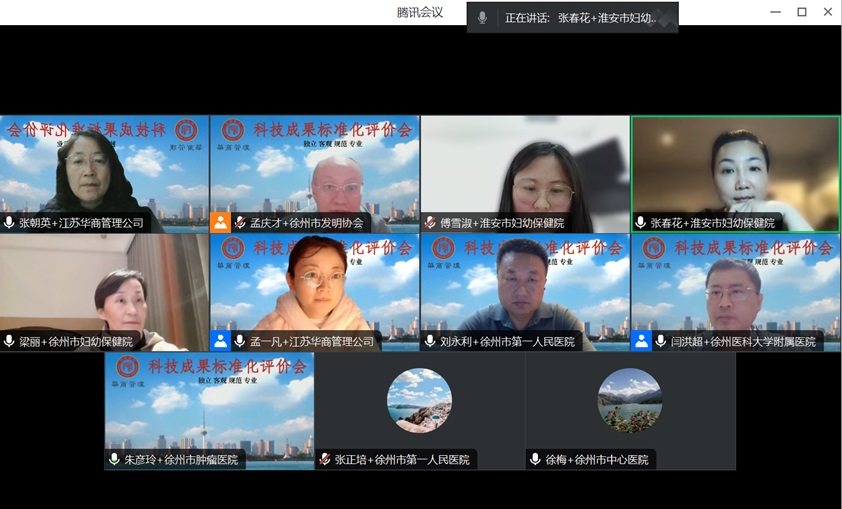
Task: Select the 梁丽 video tile
Action: (x=105, y=293)
